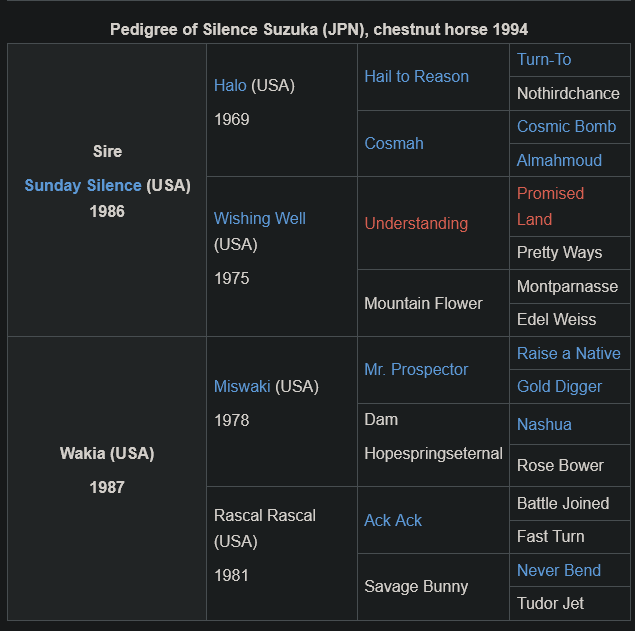Click the Ack Ack link
This screenshot has height=631, width=635.
393,520
